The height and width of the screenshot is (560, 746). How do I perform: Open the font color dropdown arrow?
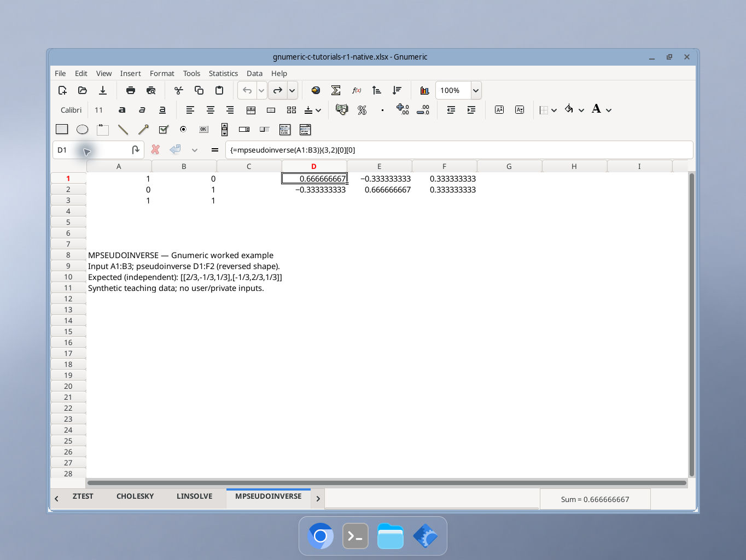click(x=609, y=110)
